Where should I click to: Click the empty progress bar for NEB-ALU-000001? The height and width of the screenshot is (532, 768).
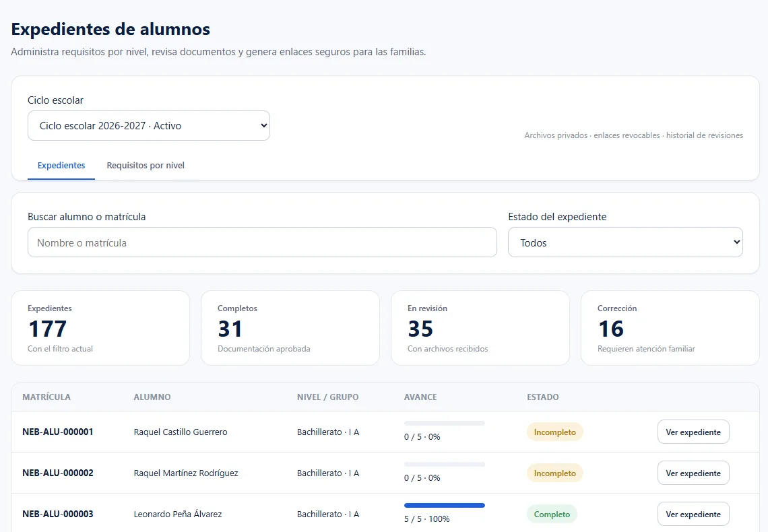tap(444, 424)
